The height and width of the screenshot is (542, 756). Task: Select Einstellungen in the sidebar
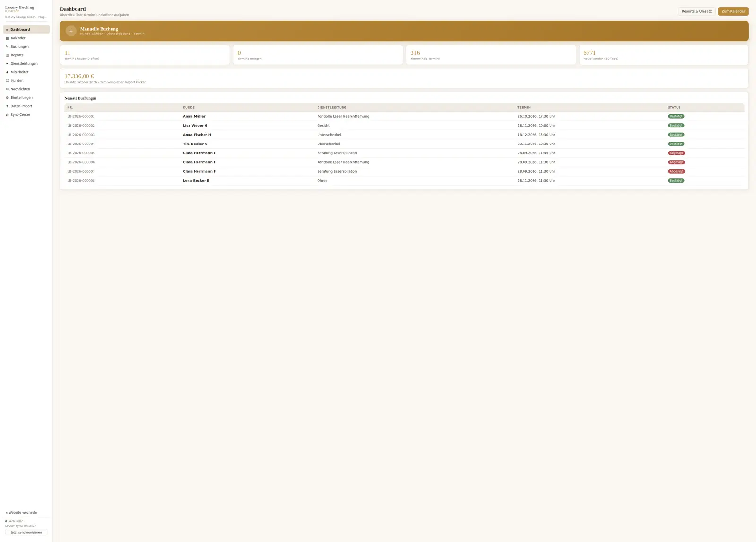tap(26, 98)
